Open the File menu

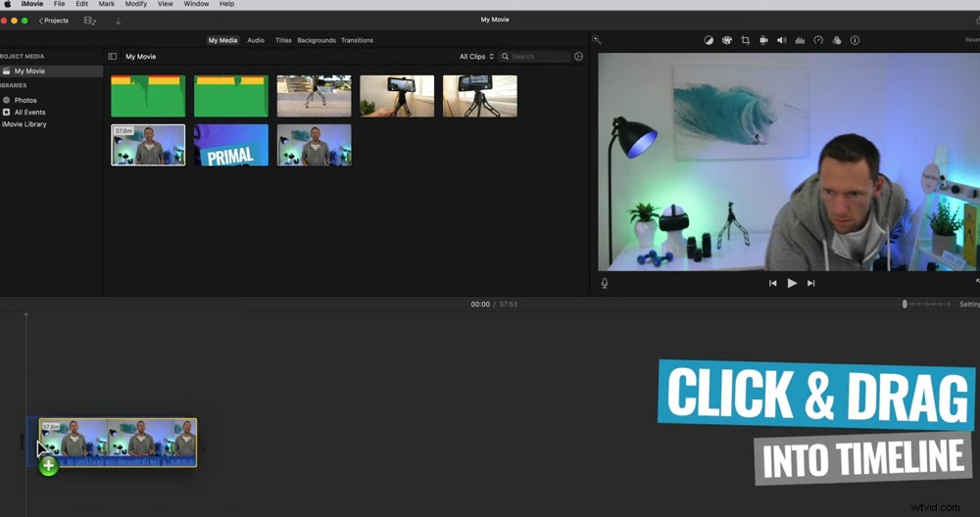tap(60, 4)
